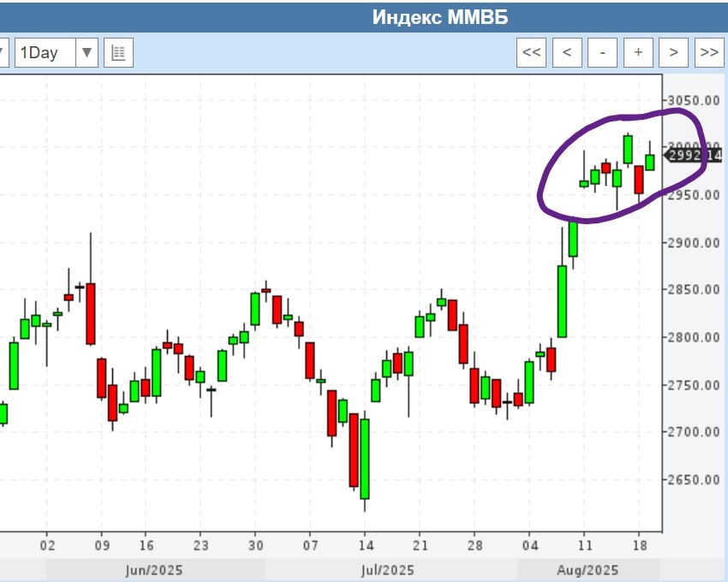Click the date label 14 on axis

point(366,545)
